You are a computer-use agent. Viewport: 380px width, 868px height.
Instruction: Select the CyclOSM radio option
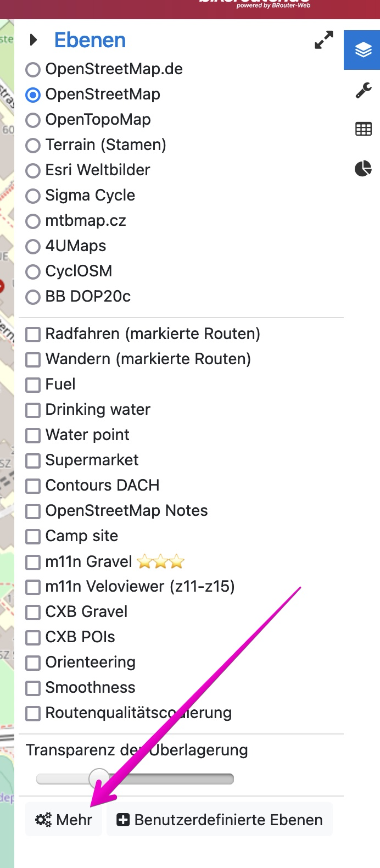(33, 272)
